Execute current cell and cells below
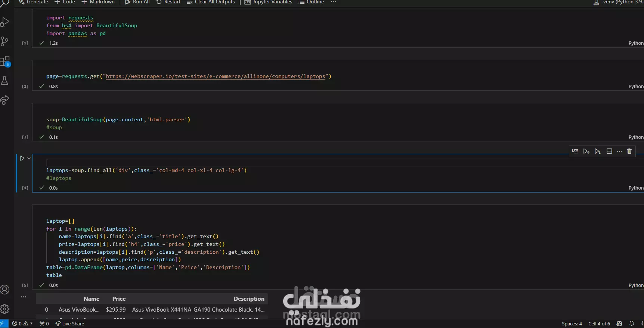 click(598, 151)
